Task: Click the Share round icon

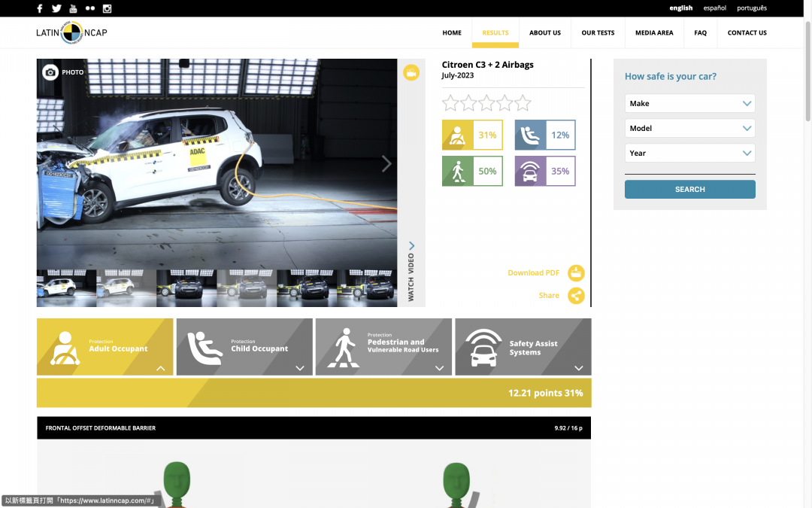Action: [576, 296]
